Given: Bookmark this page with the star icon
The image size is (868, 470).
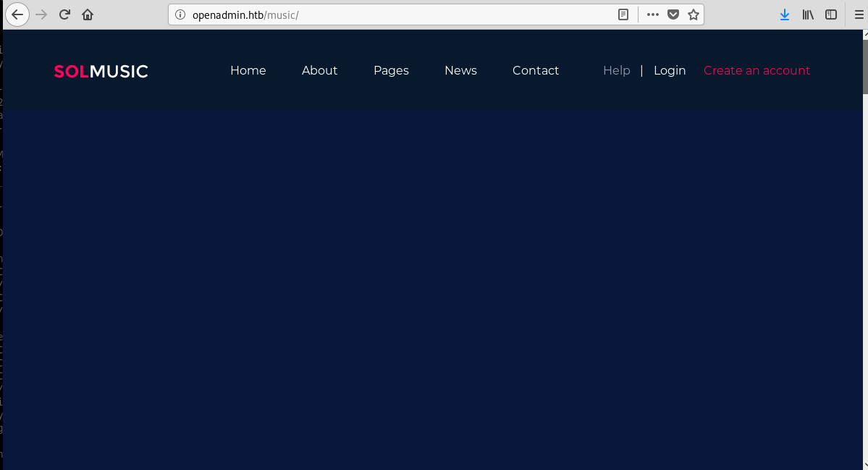Looking at the screenshot, I should (693, 14).
